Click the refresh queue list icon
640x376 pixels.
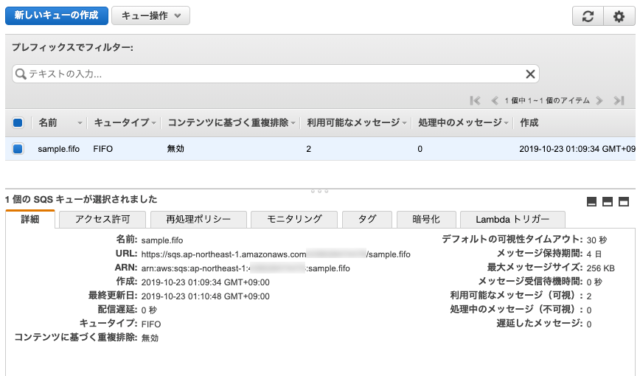(588, 16)
